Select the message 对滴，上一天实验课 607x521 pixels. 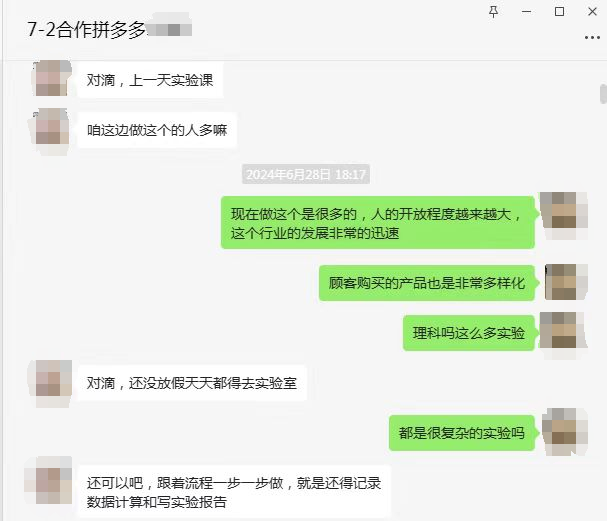150,80
